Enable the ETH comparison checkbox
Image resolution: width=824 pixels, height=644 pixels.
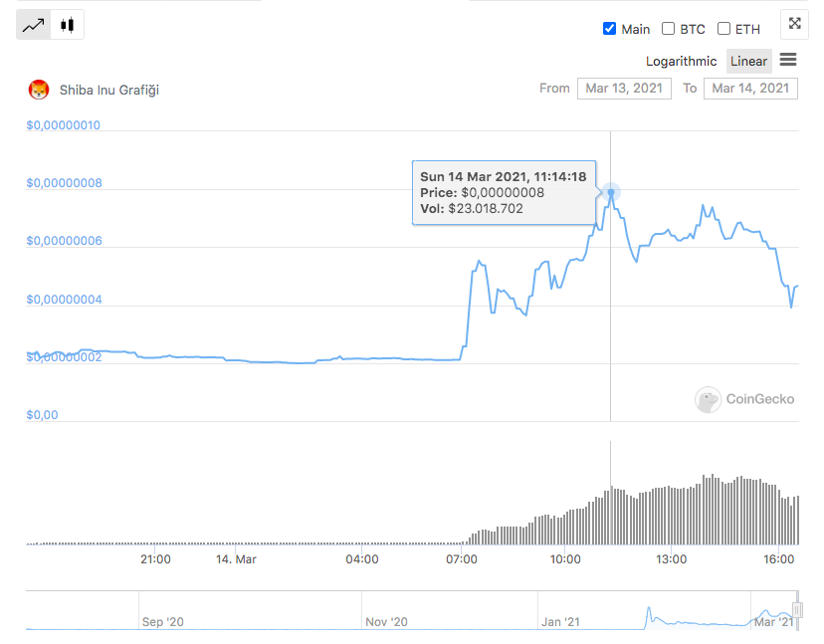click(723, 29)
